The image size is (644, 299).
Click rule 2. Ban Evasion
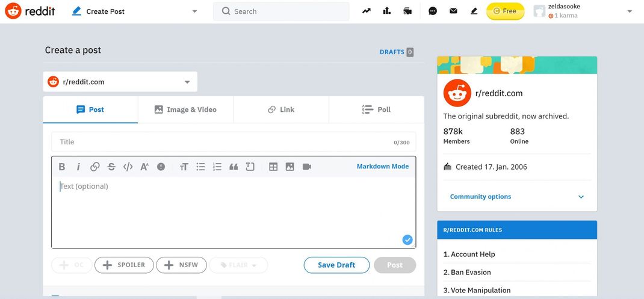point(467,273)
